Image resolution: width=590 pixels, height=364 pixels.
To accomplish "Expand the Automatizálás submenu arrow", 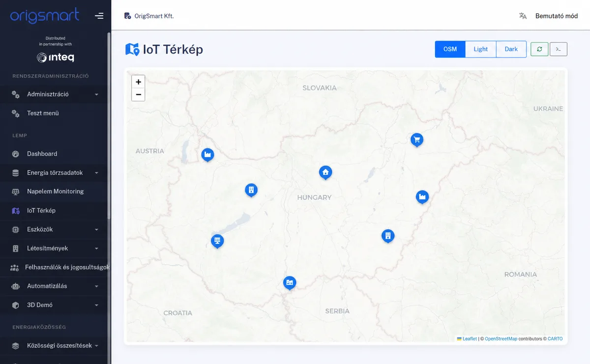I will click(96, 286).
